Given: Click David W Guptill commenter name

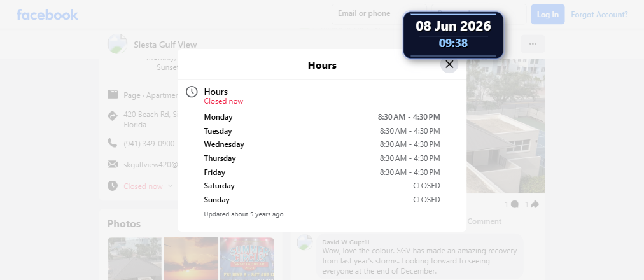Looking at the screenshot, I should [x=346, y=242].
